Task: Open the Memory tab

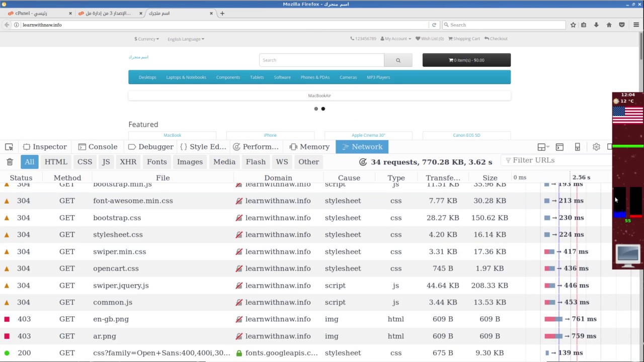Action: pos(309,147)
